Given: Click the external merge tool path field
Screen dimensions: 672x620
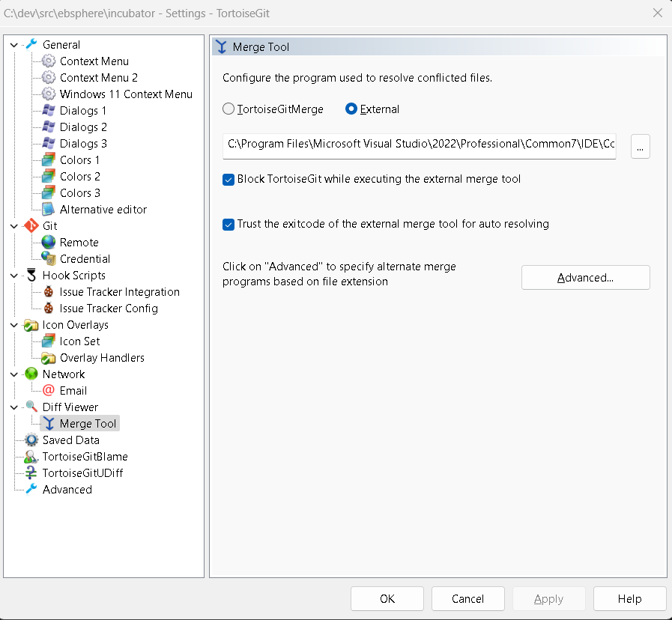Looking at the screenshot, I should point(419,146).
